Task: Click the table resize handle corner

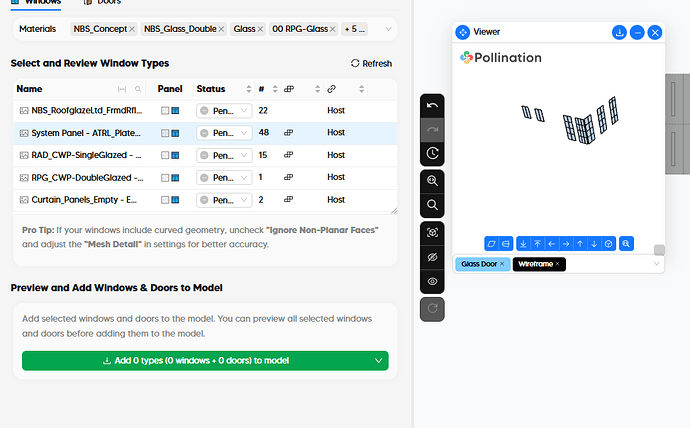Action: point(394,211)
